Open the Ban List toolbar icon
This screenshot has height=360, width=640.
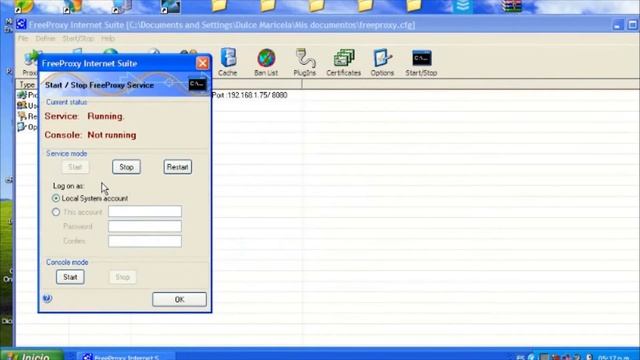[x=266, y=62]
